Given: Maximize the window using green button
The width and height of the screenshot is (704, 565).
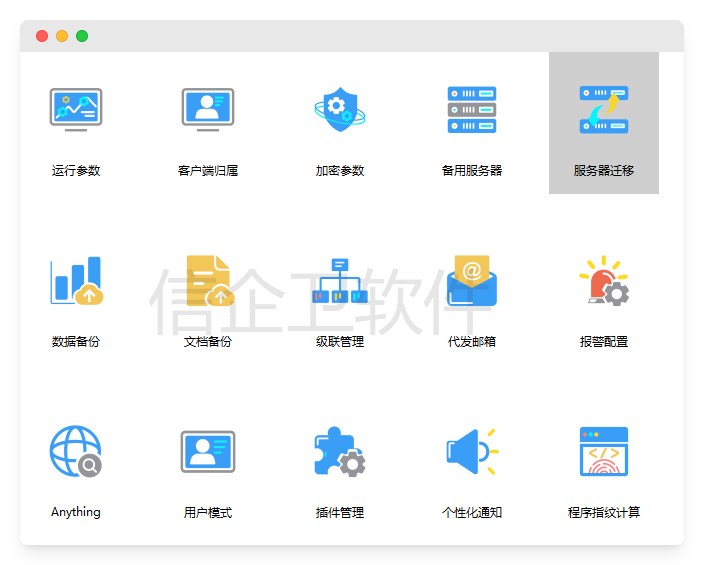Looking at the screenshot, I should point(82,36).
